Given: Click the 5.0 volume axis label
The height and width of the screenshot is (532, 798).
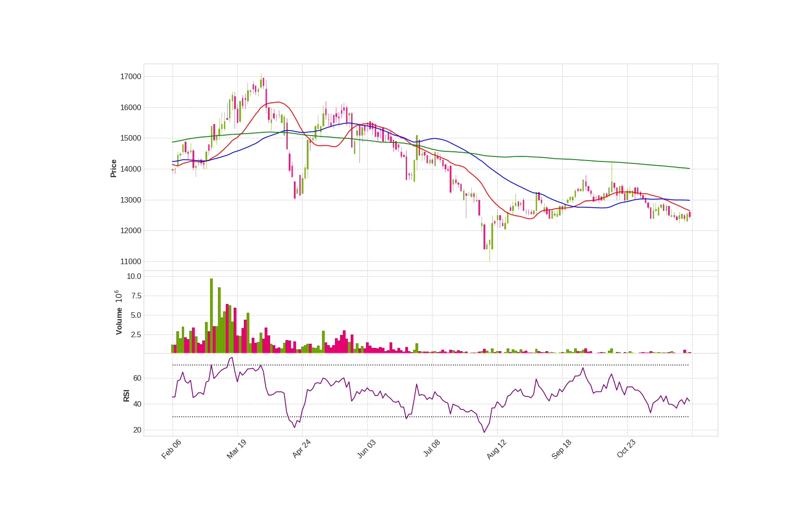Looking at the screenshot, I should (x=136, y=315).
